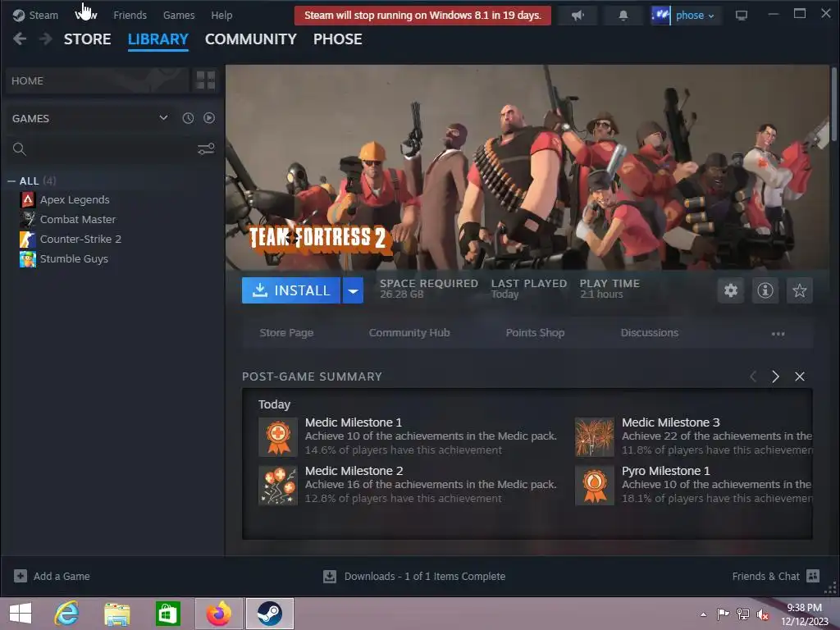Open Firefox from taskbar

(218, 614)
